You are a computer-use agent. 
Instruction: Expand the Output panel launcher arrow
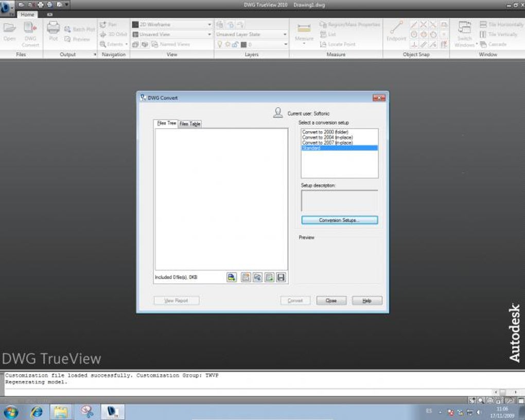click(x=95, y=54)
